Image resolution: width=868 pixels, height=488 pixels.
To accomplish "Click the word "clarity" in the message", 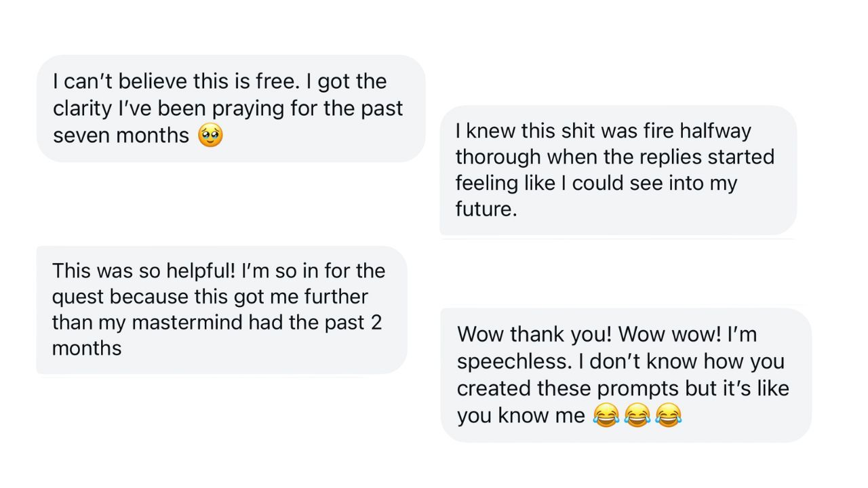I will tap(82, 108).
